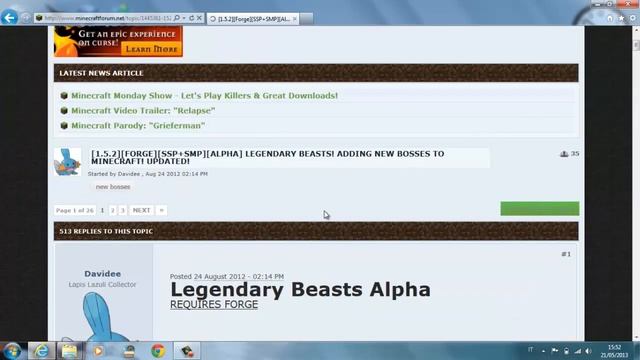Image resolution: width=640 pixels, height=360 pixels.
Task: Select the [1.5.2][Forge][SSP+SMP] browser tab
Action: (x=253, y=19)
